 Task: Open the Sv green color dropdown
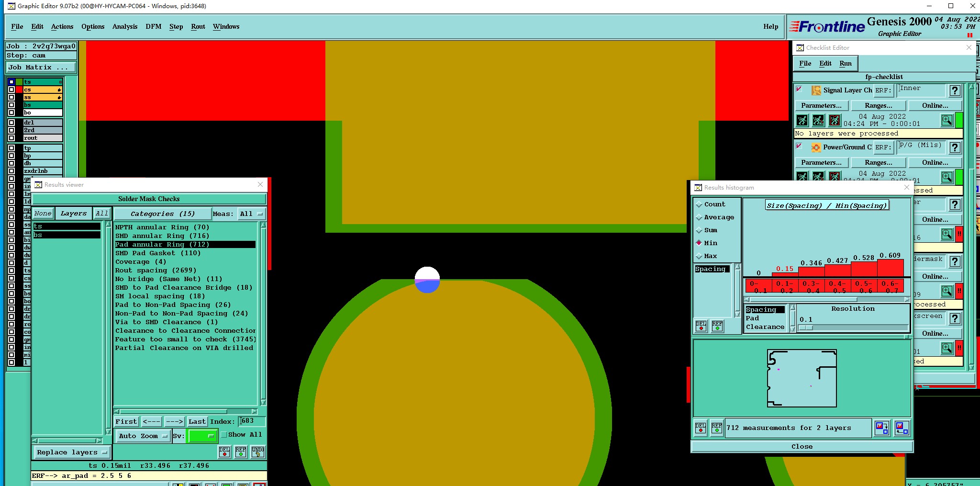pos(202,436)
